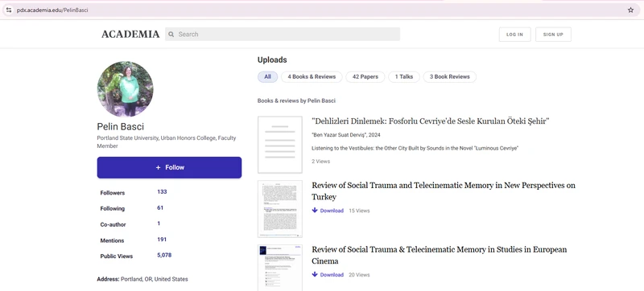Click the download arrow beside 15 Views
Viewport: 644px width, 291px height.
(x=315, y=211)
